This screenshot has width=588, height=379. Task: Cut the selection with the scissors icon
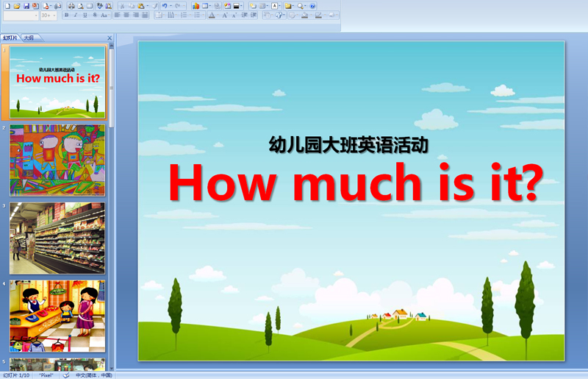tap(122, 6)
